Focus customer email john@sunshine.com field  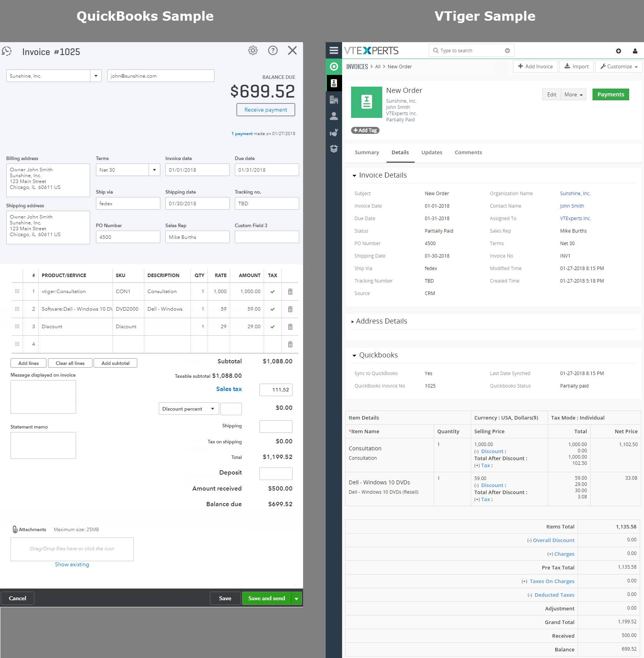[161, 76]
